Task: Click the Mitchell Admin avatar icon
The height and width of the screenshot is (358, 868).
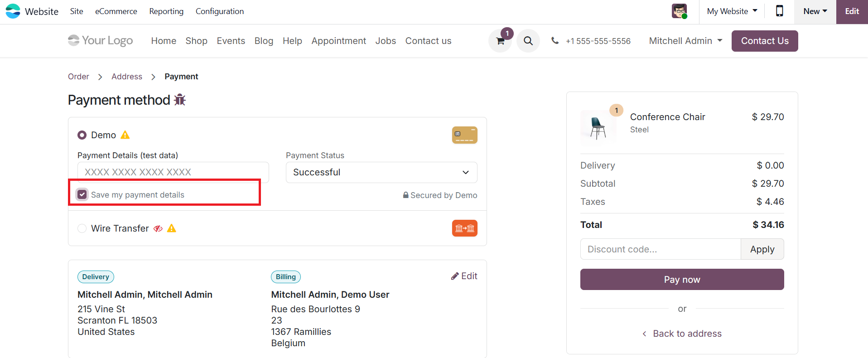Action: (x=679, y=11)
